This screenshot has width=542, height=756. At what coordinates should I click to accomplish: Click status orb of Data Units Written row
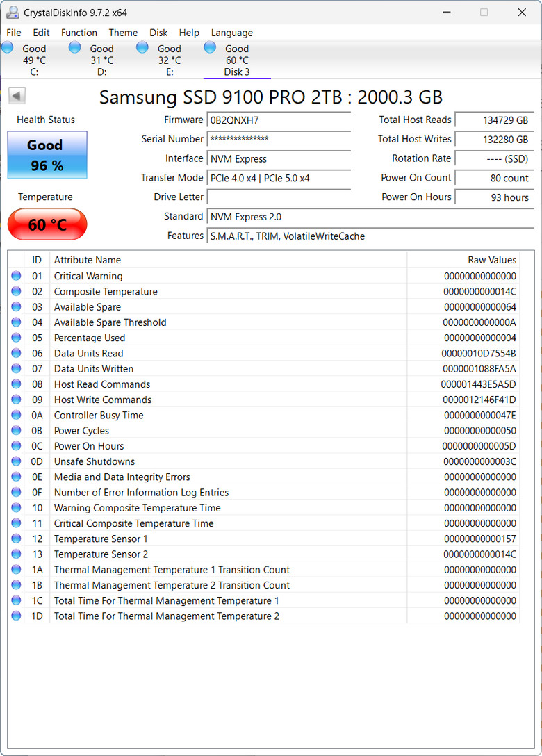pyautogui.click(x=17, y=368)
